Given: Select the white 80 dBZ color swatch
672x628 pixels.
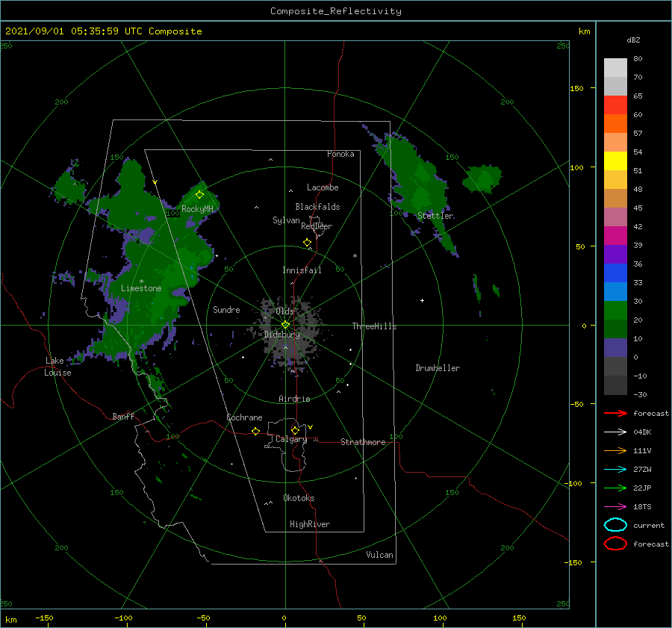Looking at the screenshot, I should pos(615,67).
